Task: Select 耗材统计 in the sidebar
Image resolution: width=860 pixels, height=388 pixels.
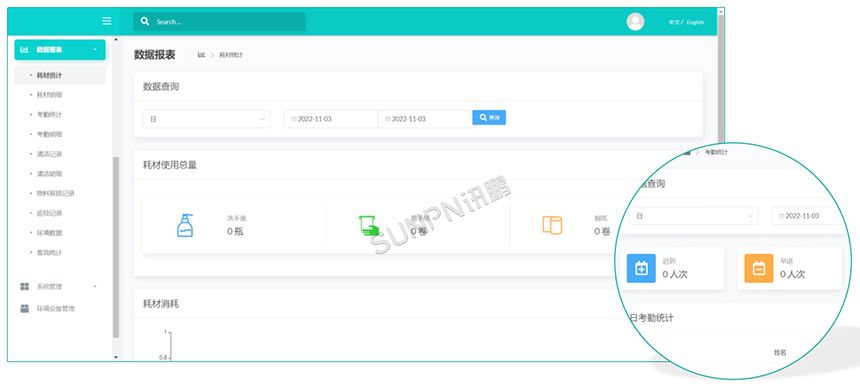Action: 60,75
